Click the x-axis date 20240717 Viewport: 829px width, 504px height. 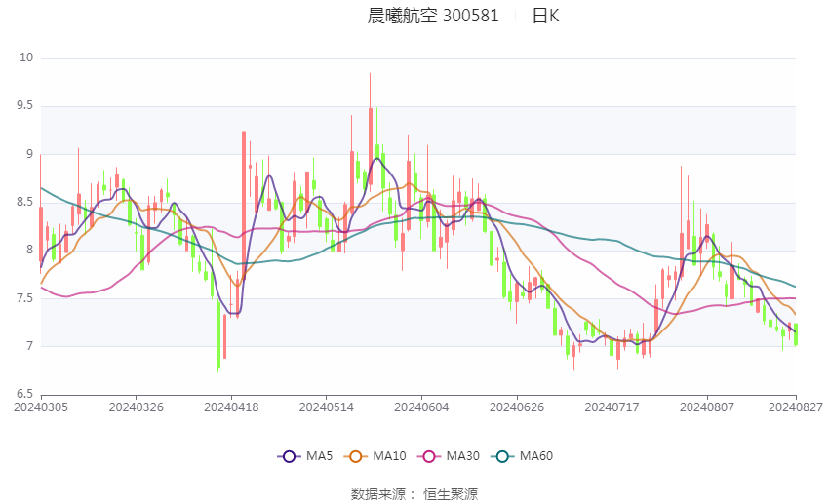[612, 407]
